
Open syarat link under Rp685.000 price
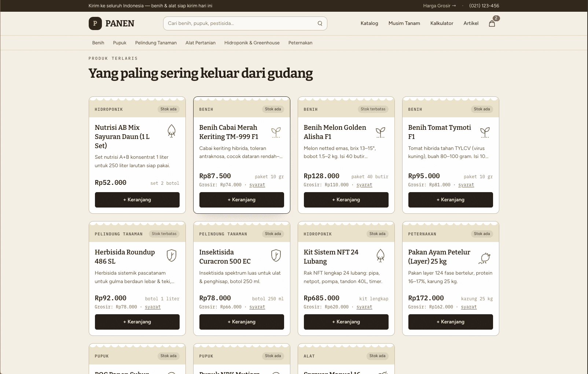click(x=364, y=307)
